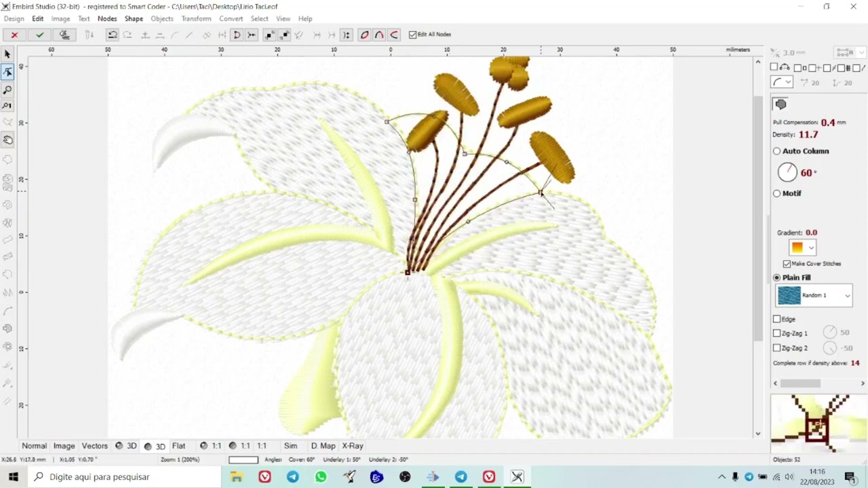Click the close object D-shaped node icon

(x=237, y=35)
